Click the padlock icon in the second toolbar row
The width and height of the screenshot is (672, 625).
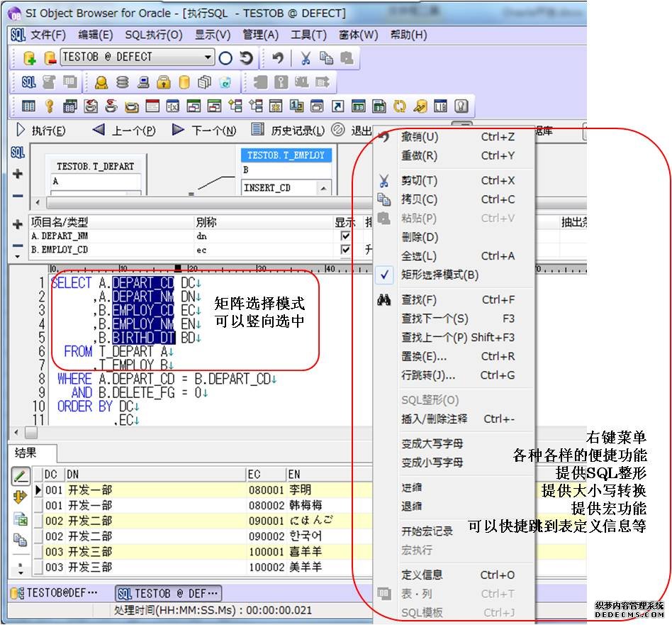pyautogui.click(x=163, y=82)
